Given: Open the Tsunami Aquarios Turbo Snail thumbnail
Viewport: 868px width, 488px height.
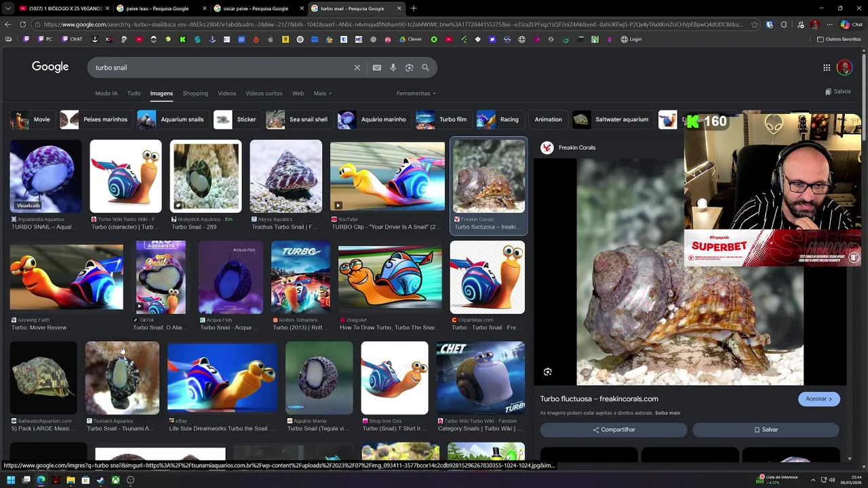Looking at the screenshot, I should pos(122,378).
